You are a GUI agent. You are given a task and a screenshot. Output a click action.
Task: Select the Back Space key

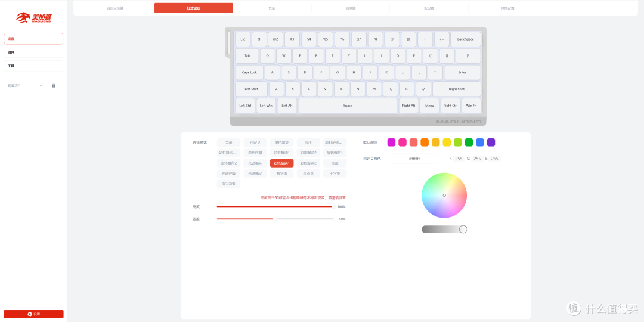[x=465, y=39]
